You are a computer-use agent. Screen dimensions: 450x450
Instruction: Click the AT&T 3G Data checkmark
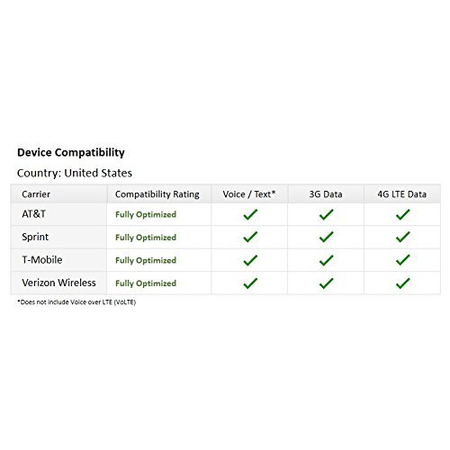coord(326,214)
